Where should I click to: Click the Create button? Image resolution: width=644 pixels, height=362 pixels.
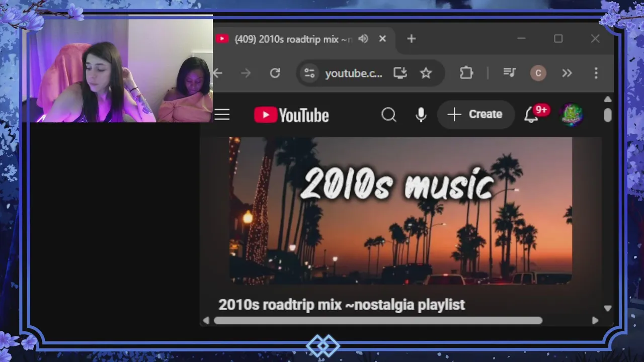tap(475, 115)
